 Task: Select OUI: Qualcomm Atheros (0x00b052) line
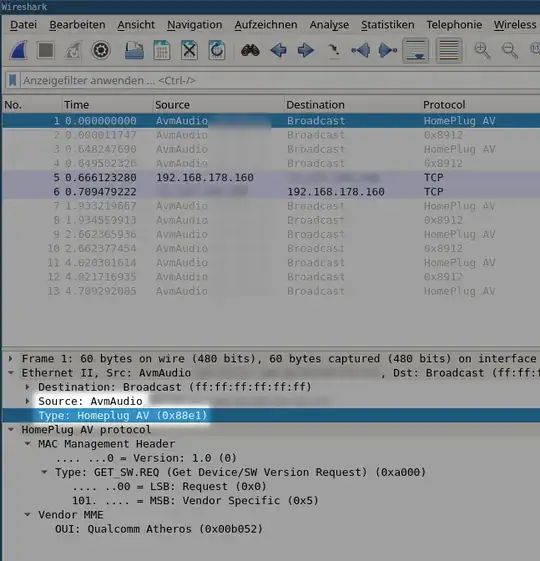[x=159, y=529]
